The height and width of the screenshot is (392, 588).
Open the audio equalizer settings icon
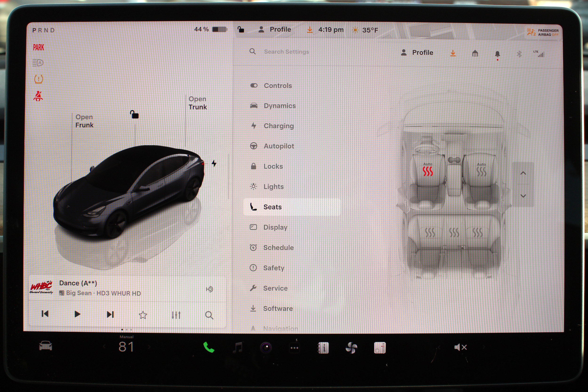point(176,315)
